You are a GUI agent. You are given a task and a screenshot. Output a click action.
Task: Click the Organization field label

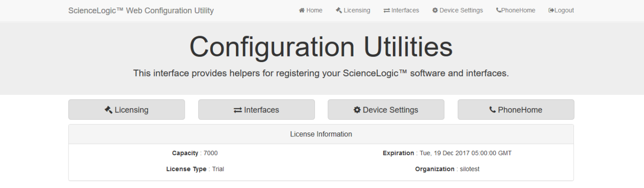click(x=434, y=169)
